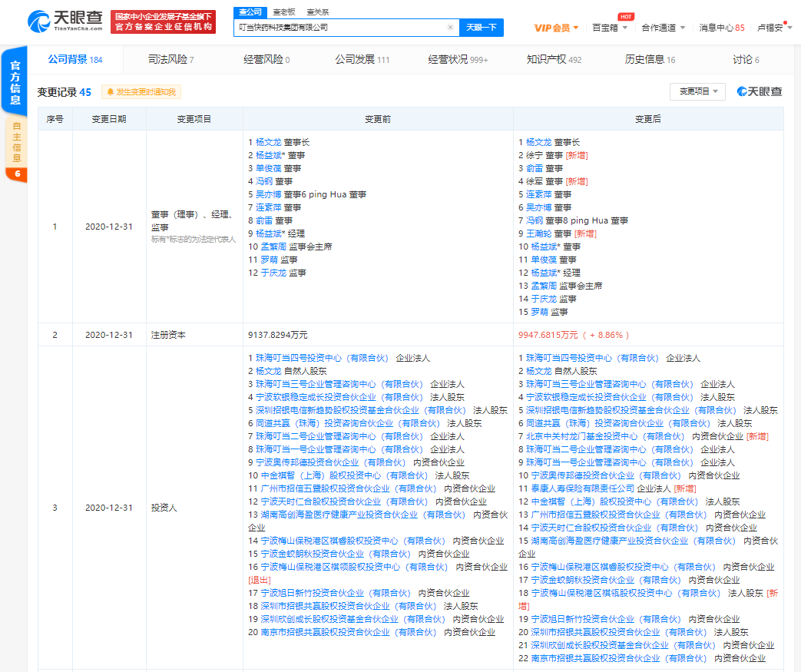Select the 查公司 search tab
Viewport: 801px width, 672px height.
(x=250, y=12)
